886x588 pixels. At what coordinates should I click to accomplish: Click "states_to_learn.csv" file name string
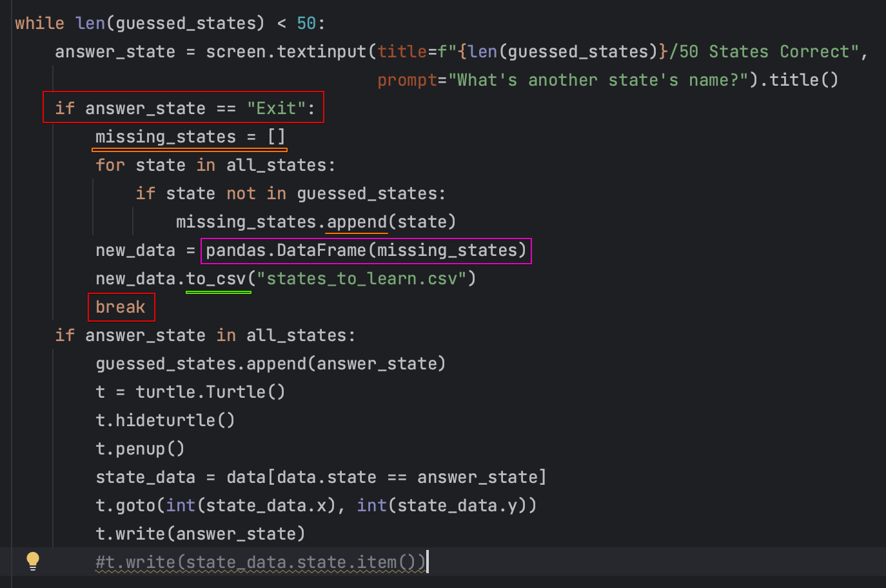pyautogui.click(x=361, y=279)
